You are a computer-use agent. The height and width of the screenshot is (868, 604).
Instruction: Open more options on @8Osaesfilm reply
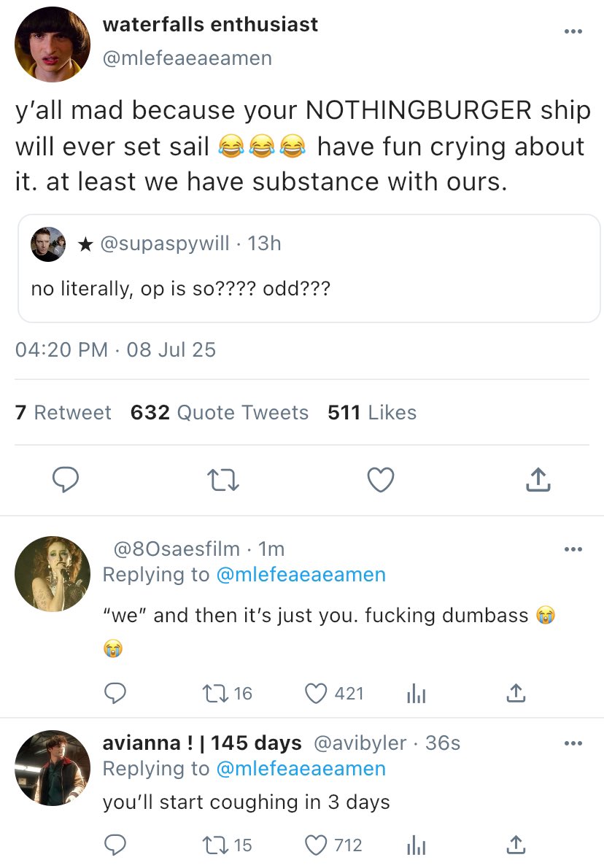(x=573, y=549)
